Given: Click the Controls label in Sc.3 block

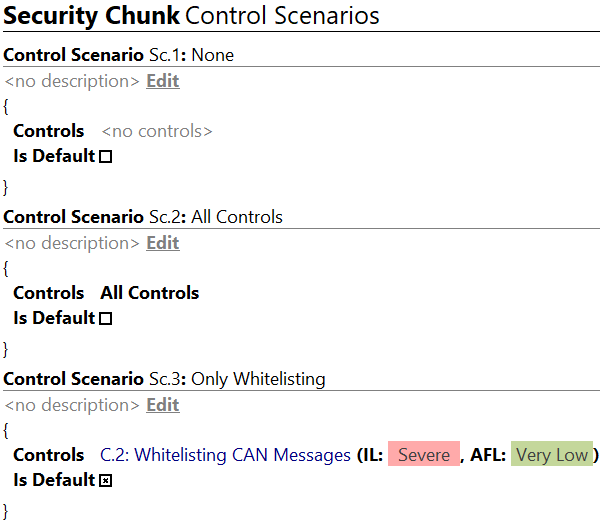Looking at the screenshot, I should point(49,455).
